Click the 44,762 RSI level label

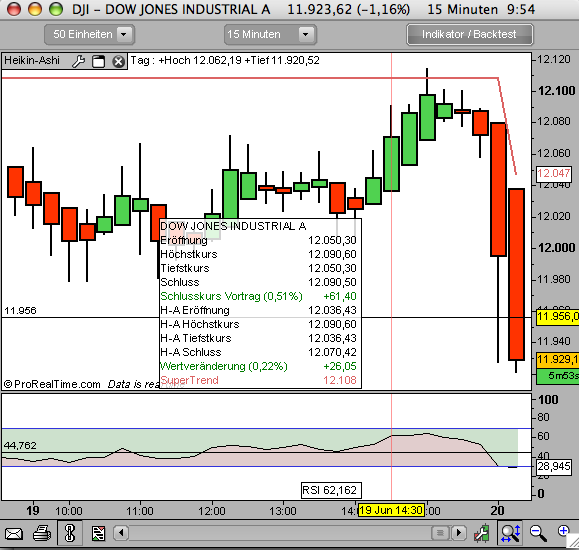point(20,445)
